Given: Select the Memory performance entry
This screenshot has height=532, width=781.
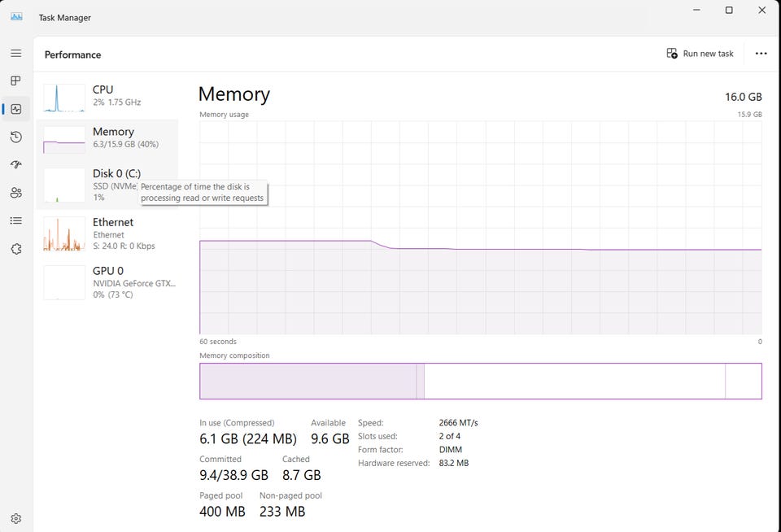Looking at the screenshot, I should tap(107, 138).
